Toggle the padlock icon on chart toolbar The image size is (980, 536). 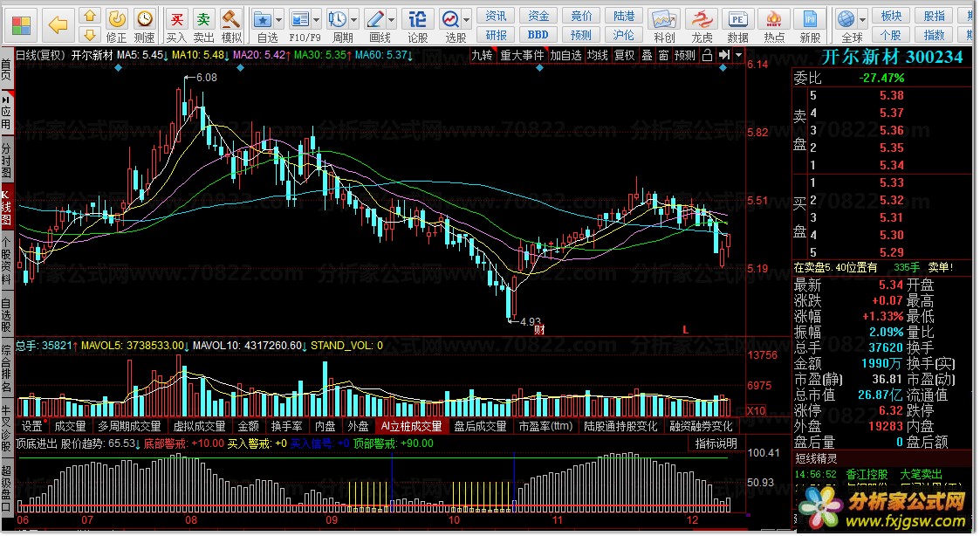(707, 56)
